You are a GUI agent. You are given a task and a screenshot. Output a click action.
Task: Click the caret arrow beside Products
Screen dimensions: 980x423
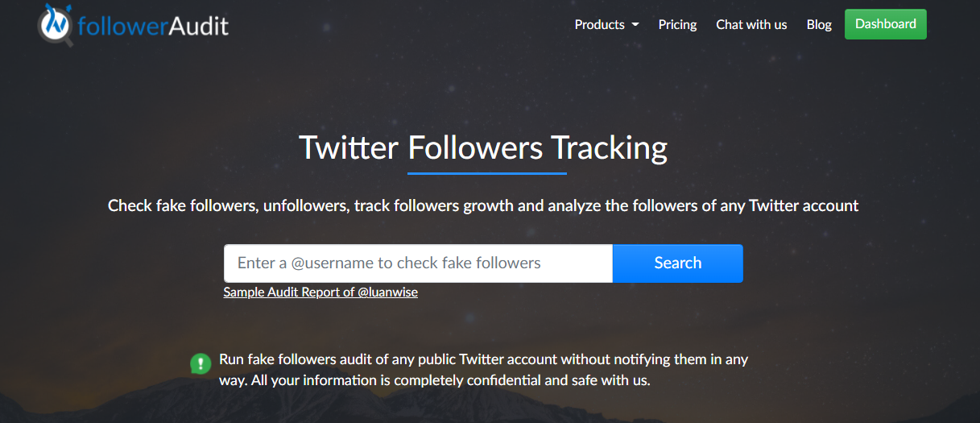tap(635, 25)
